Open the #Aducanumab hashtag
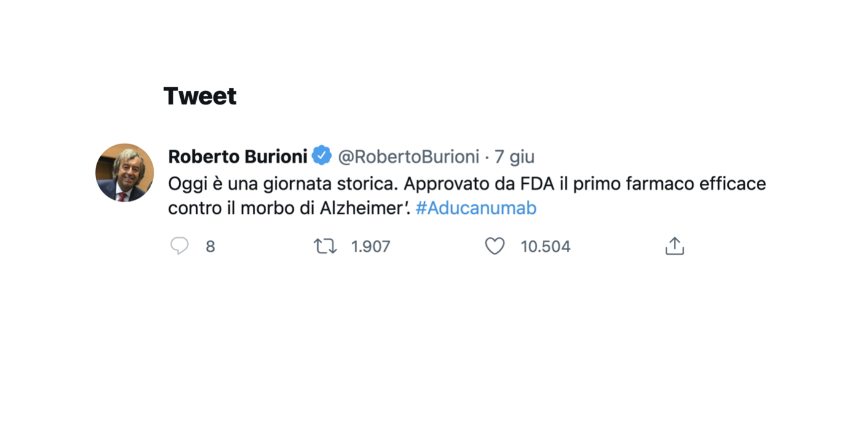 476,208
